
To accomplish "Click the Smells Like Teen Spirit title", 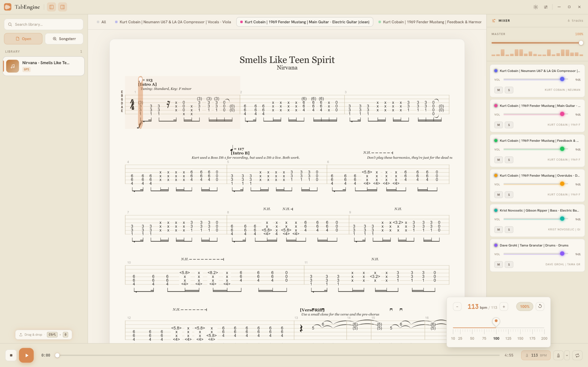I will point(287,60).
